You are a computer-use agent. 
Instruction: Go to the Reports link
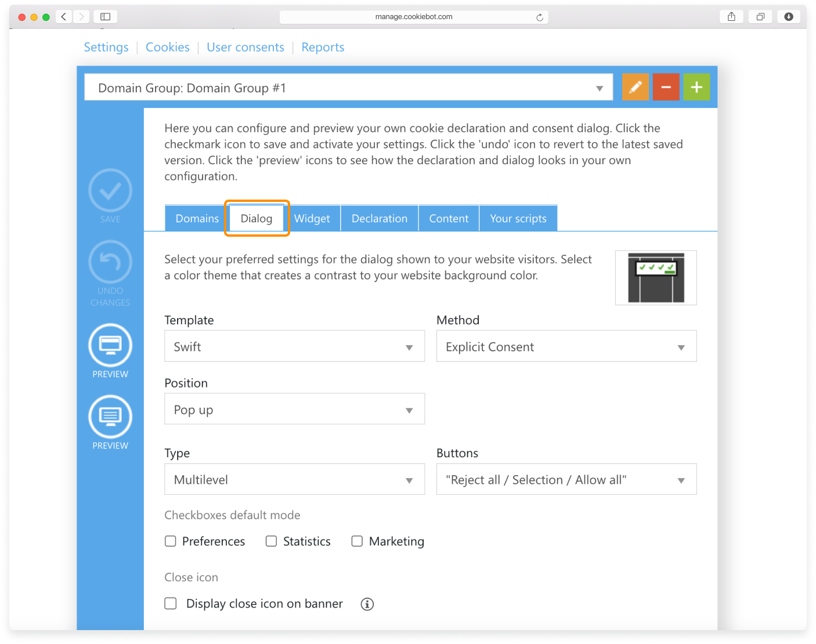(x=323, y=48)
